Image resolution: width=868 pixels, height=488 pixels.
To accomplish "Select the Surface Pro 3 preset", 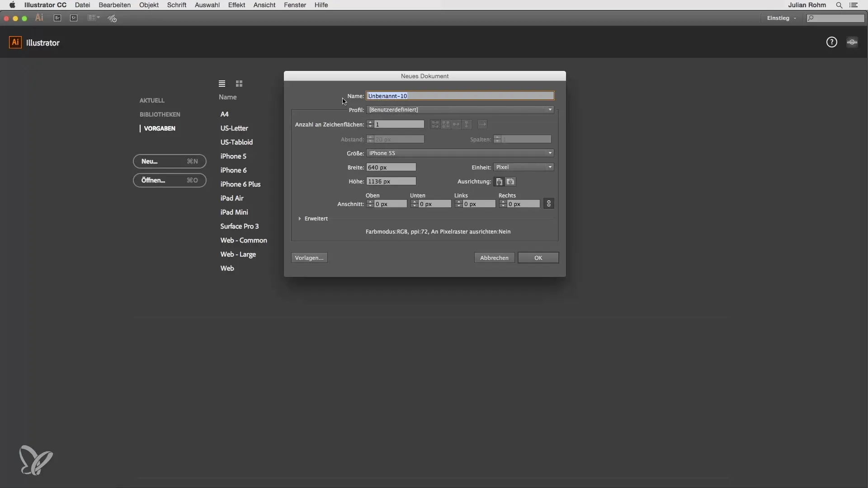I will click(x=240, y=226).
